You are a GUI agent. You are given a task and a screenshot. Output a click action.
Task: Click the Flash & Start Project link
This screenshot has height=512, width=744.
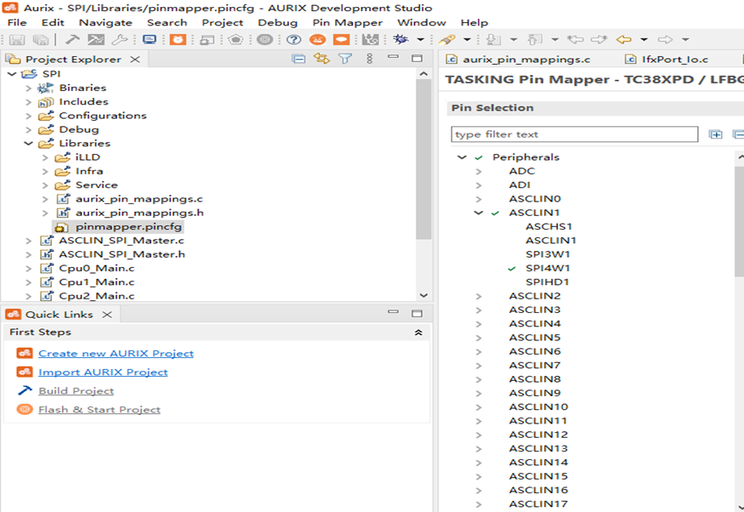(99, 410)
